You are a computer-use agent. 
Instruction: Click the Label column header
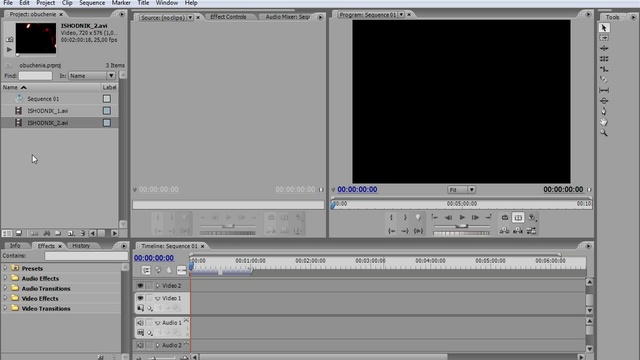pyautogui.click(x=109, y=87)
